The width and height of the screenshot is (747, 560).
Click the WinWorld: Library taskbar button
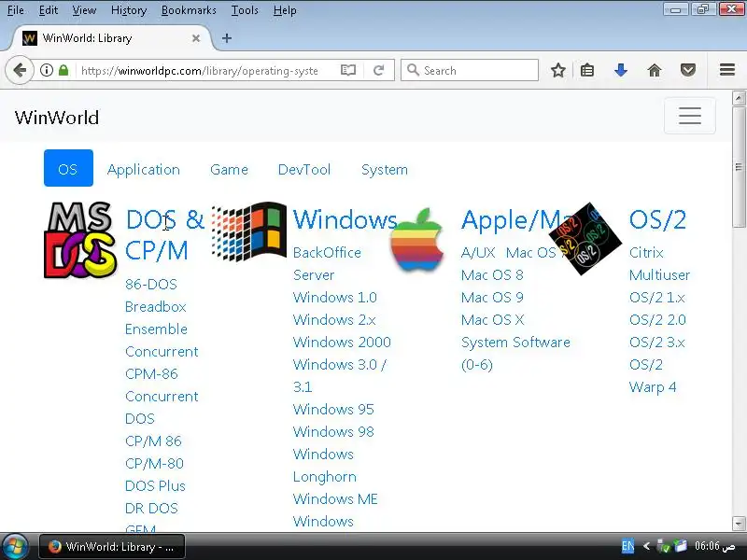(112, 547)
